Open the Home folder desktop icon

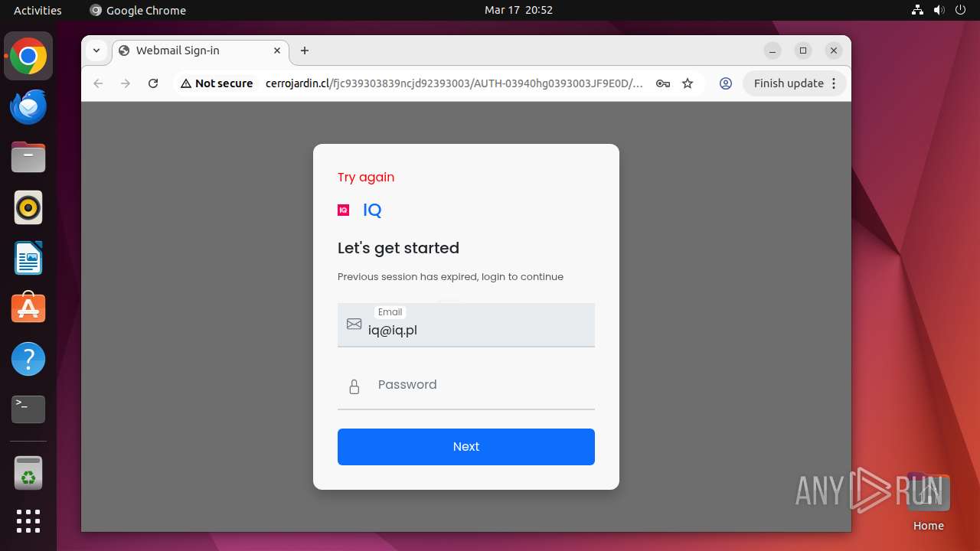pyautogui.click(x=928, y=502)
